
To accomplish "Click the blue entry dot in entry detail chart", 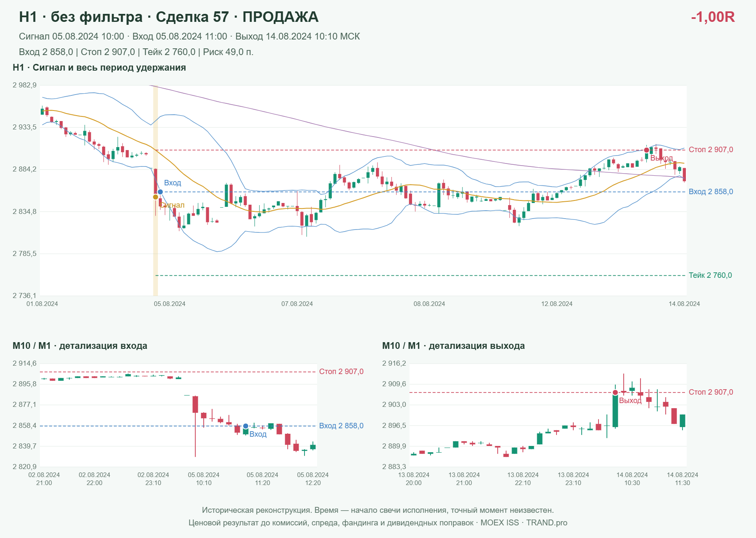I will (246, 426).
